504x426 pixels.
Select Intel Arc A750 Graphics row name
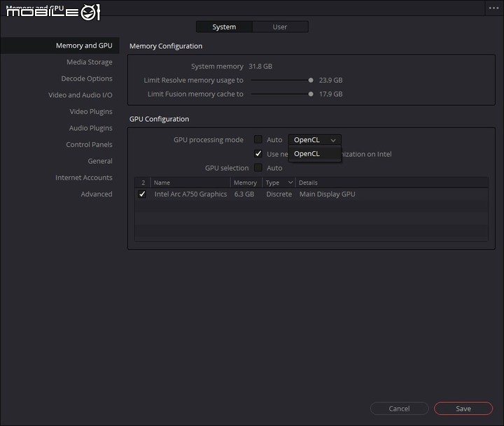(x=190, y=194)
